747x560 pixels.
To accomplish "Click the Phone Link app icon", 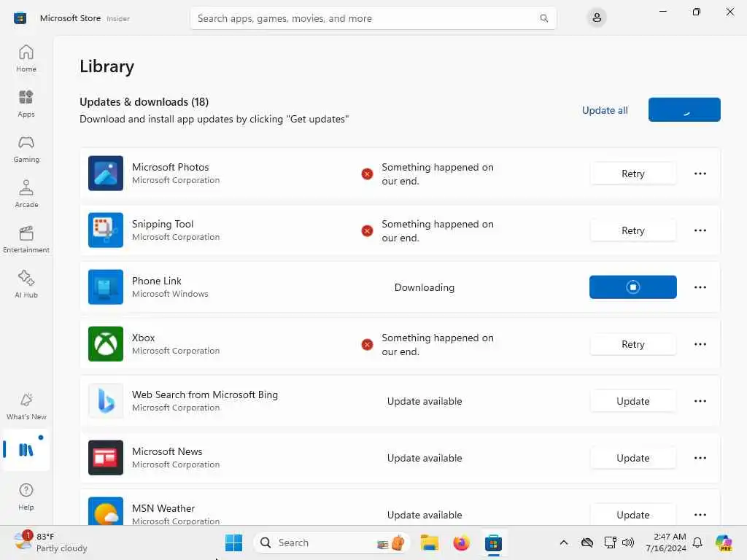I will 106,287.
